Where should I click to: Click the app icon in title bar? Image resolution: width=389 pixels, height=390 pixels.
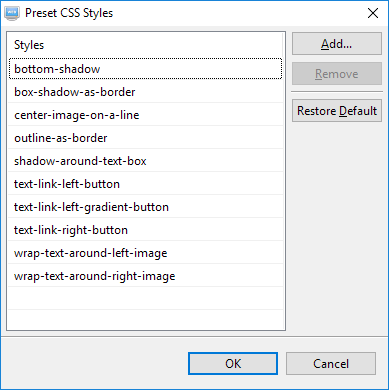(x=12, y=13)
